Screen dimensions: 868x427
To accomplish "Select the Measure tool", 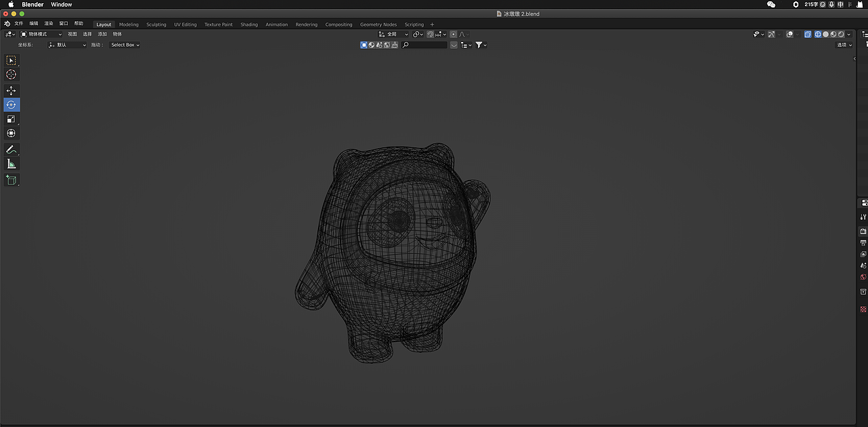I will click(12, 163).
